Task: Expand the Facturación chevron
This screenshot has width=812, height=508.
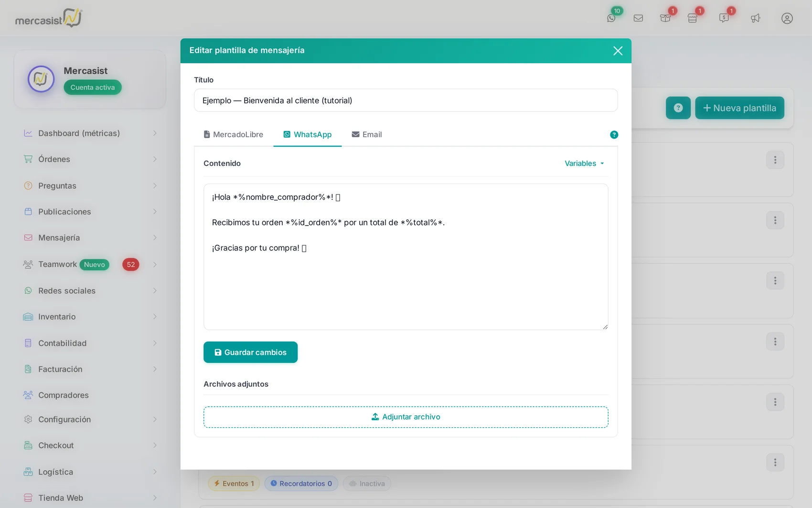Action: pyautogui.click(x=155, y=369)
